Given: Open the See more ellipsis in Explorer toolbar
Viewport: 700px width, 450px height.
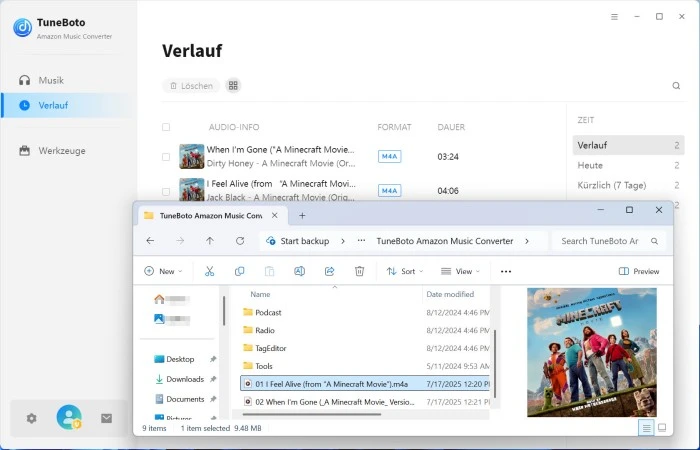Looking at the screenshot, I should pyautogui.click(x=506, y=271).
